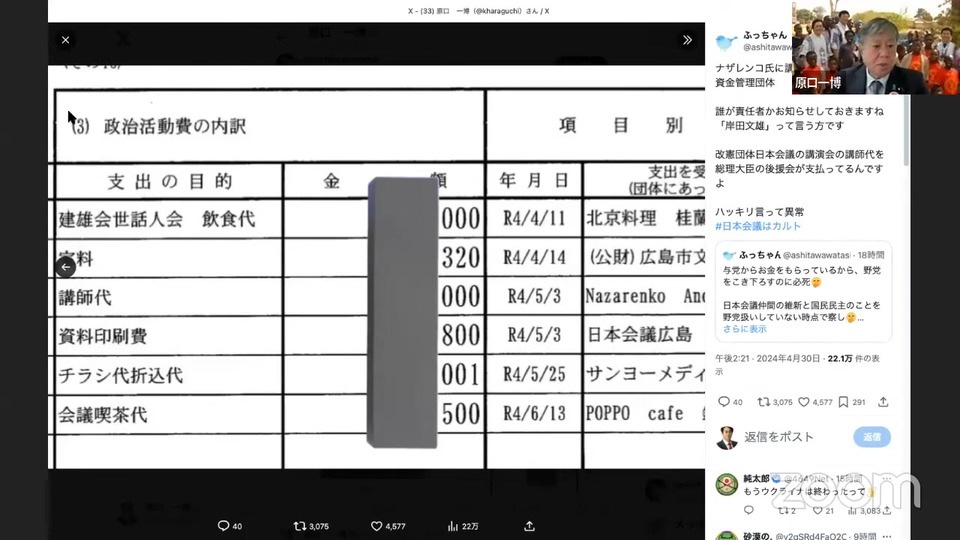Click the sidebar repost icon showing 3,075
The width and height of the screenshot is (960, 540).
point(774,402)
